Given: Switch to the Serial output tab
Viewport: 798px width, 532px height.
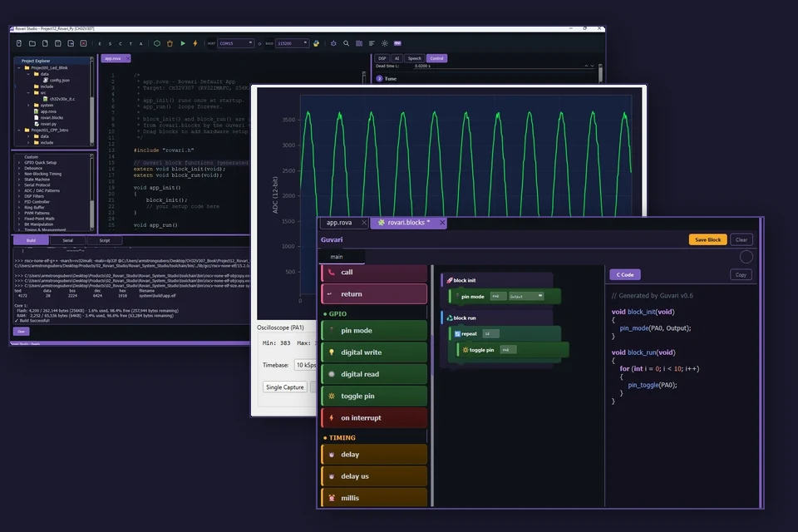Looking at the screenshot, I should (67, 240).
